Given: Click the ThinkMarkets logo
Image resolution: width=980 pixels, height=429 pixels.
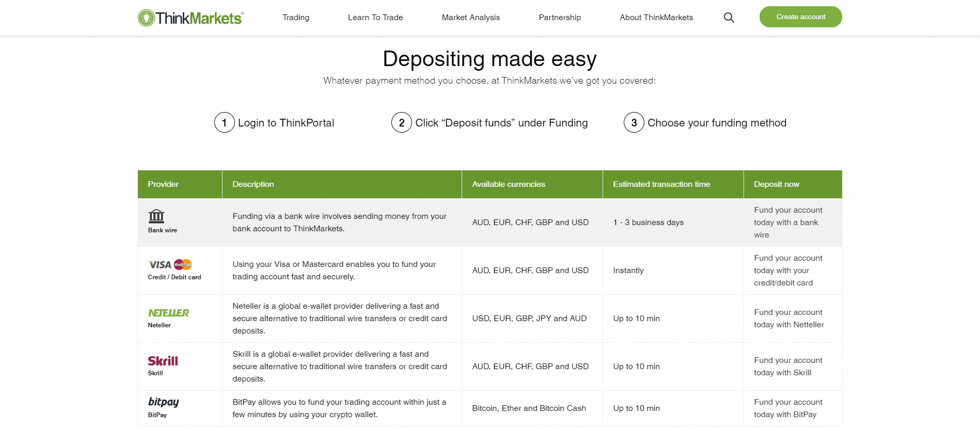Looking at the screenshot, I should (191, 18).
